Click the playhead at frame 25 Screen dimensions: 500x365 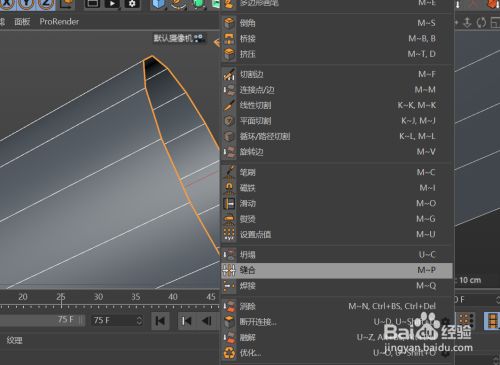(61, 299)
